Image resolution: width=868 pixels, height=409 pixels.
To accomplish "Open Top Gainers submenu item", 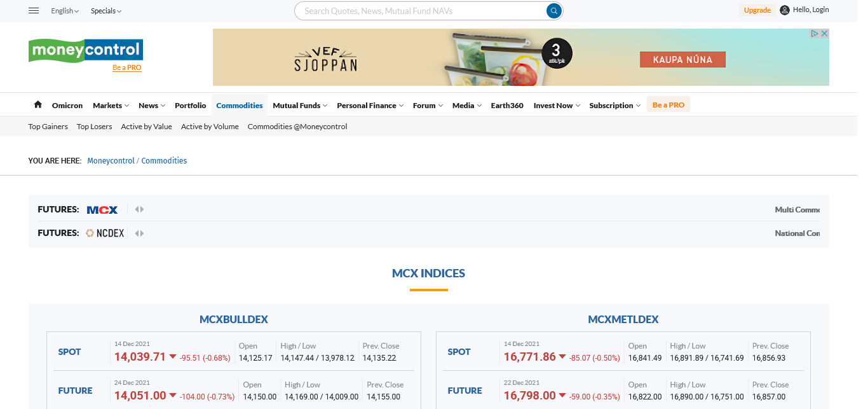I will coord(48,127).
